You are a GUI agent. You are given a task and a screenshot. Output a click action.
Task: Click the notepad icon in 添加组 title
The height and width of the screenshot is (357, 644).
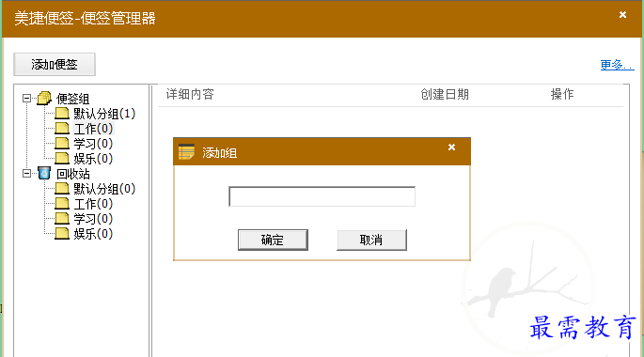pyautogui.click(x=186, y=152)
